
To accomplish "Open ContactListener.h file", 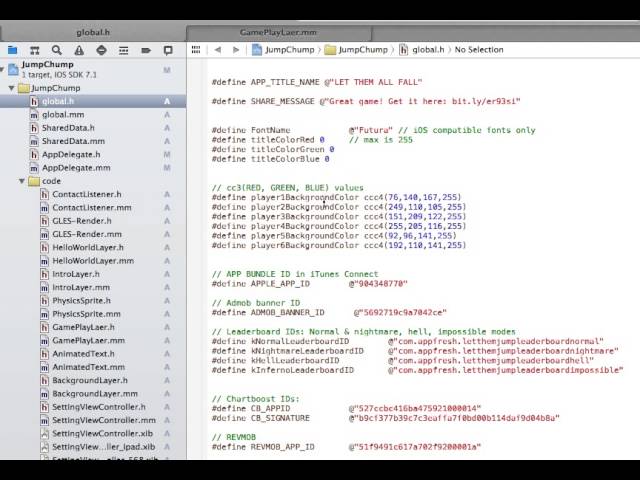I will pos(87,194).
